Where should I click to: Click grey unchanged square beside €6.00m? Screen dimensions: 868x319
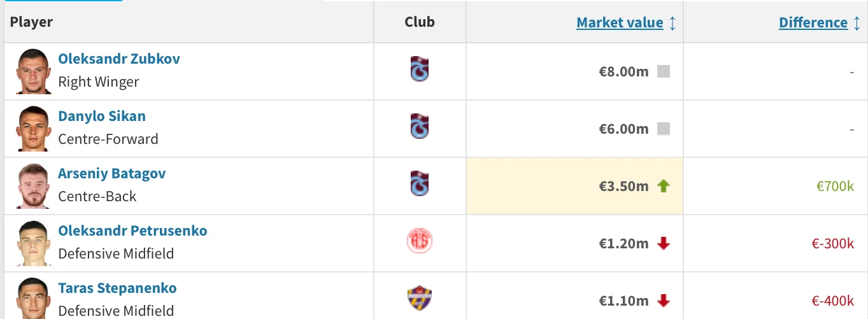coord(664,129)
